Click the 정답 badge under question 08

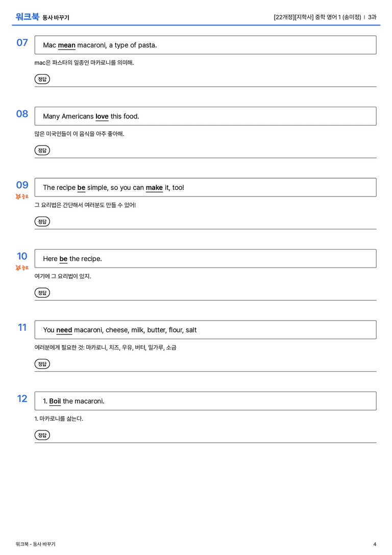(x=42, y=150)
